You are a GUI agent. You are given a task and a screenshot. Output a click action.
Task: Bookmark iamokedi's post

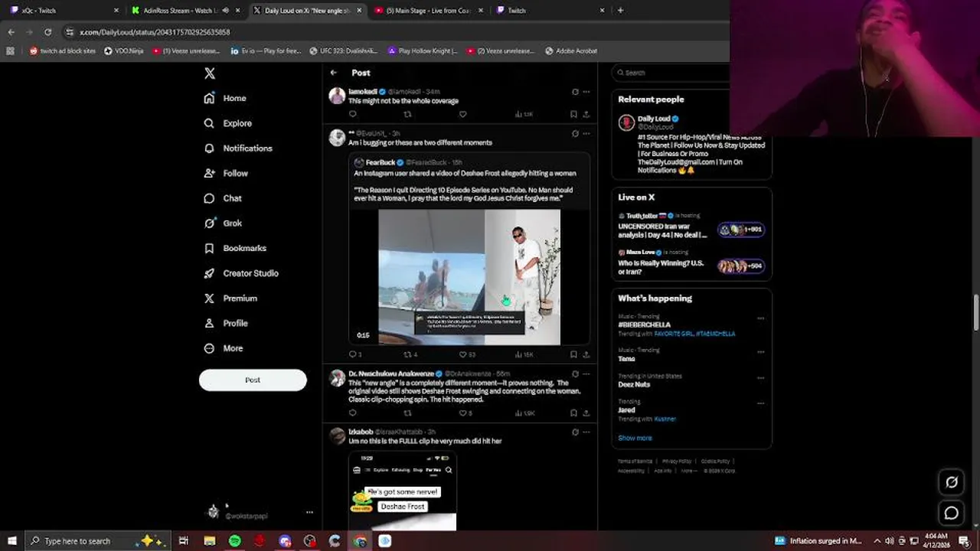(x=573, y=114)
